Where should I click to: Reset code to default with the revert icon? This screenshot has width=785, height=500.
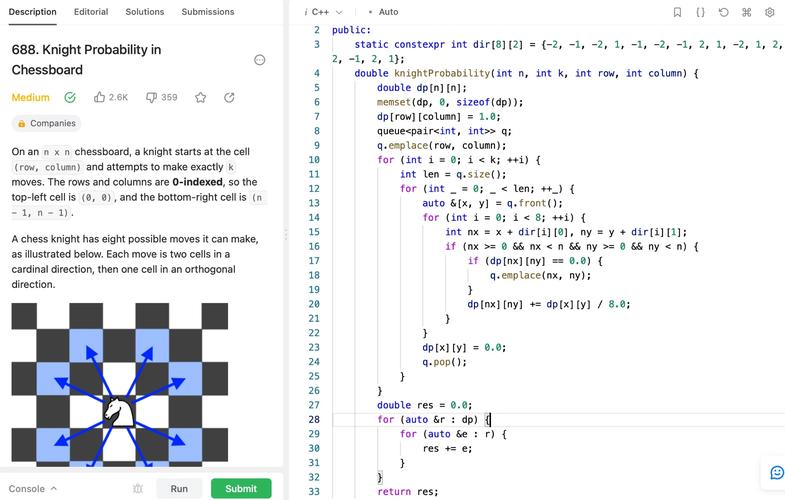[x=723, y=12]
